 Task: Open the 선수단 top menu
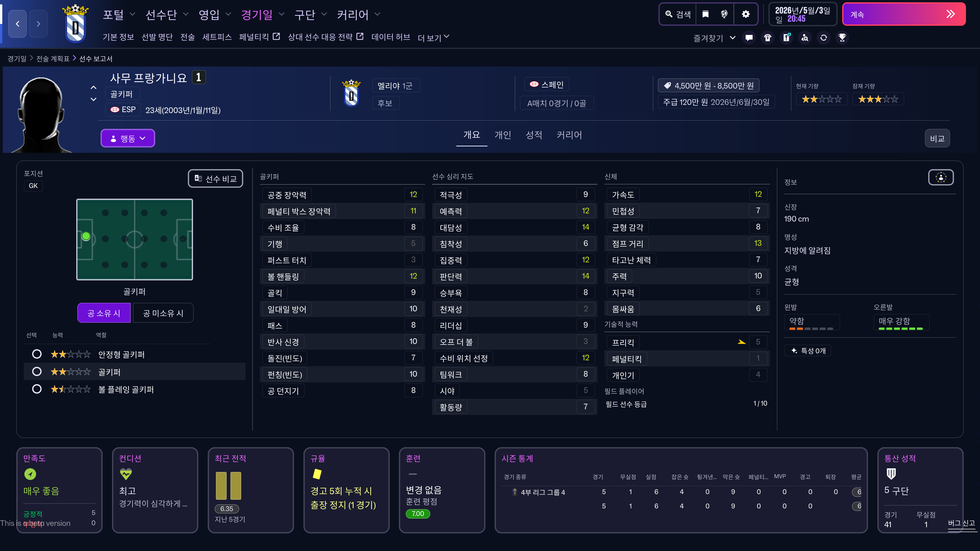click(x=167, y=15)
